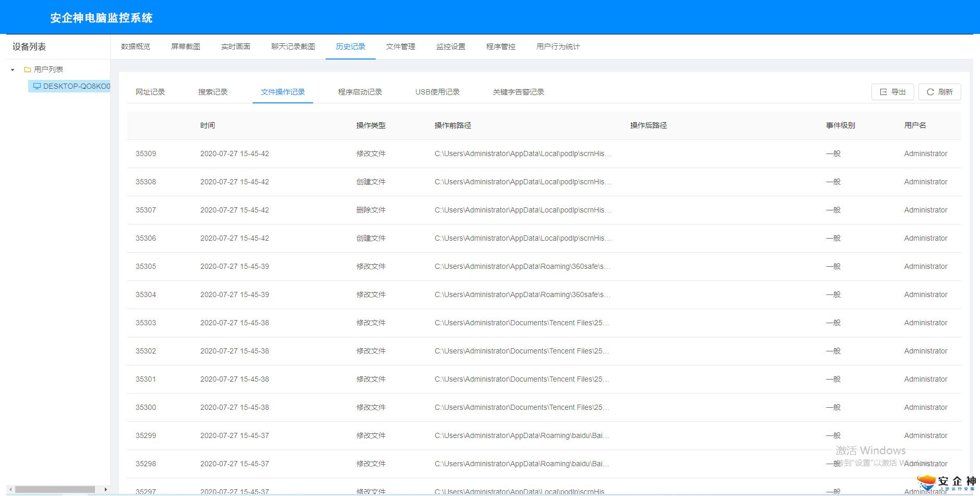Click the 操作类型 column header
Viewport: 980px width, 496px height.
pyautogui.click(x=371, y=125)
